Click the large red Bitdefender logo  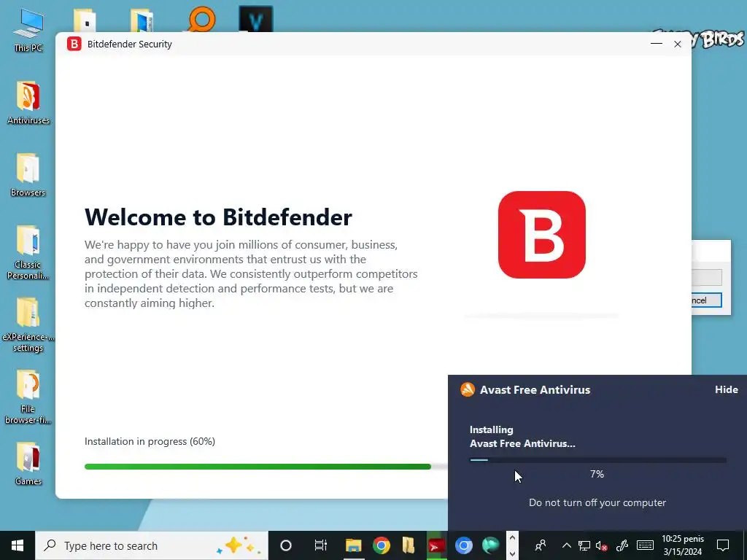click(542, 234)
